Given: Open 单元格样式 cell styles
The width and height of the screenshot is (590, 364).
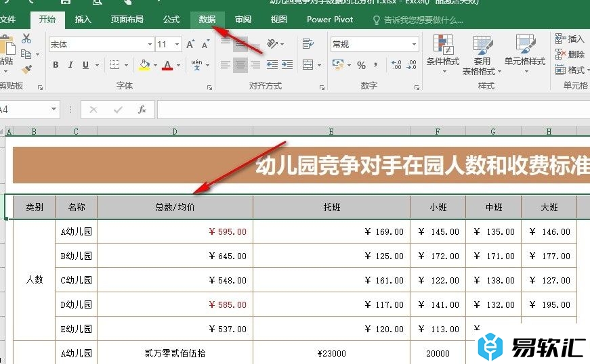Looking at the screenshot, I should click(x=525, y=53).
